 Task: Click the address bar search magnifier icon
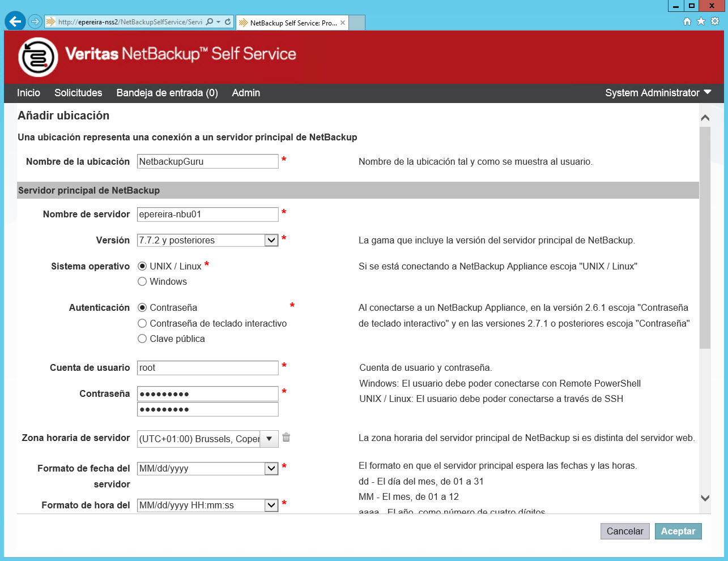click(210, 22)
